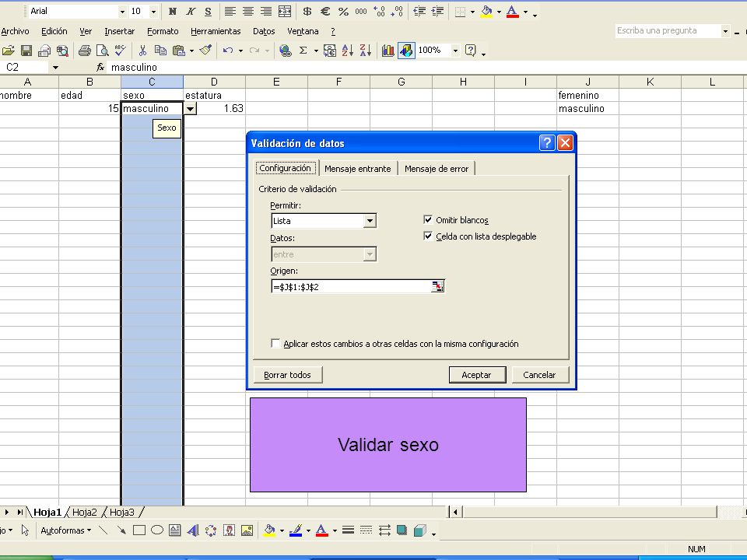The image size is (747, 560).
Task: Open the font size dropdown
Action: (153, 12)
